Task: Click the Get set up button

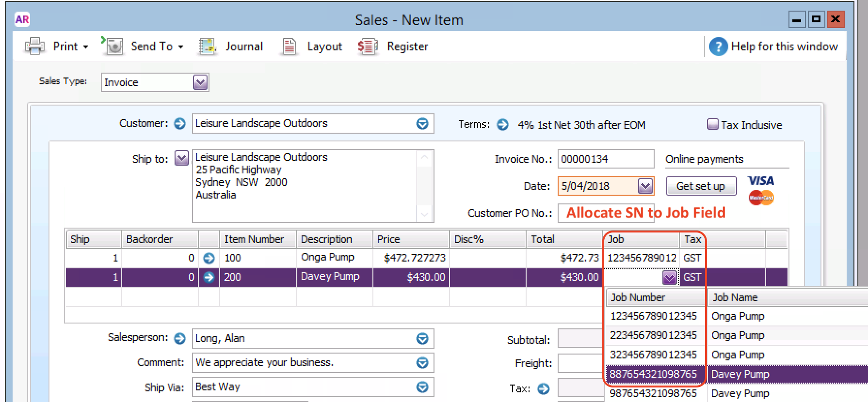Action: 701,186
